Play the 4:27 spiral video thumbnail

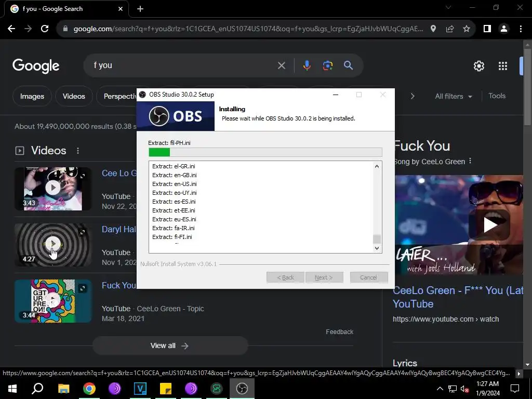pos(53,245)
